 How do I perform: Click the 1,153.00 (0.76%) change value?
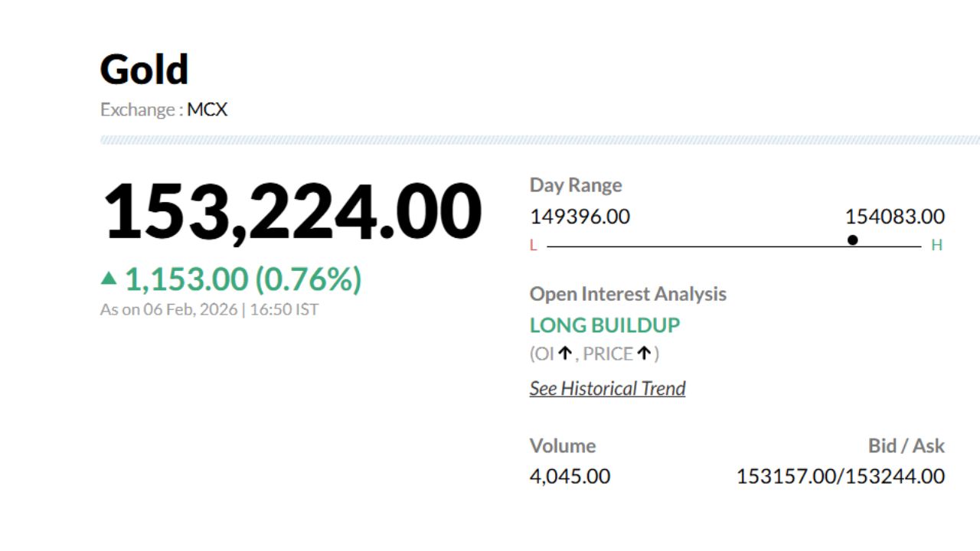coord(243,280)
